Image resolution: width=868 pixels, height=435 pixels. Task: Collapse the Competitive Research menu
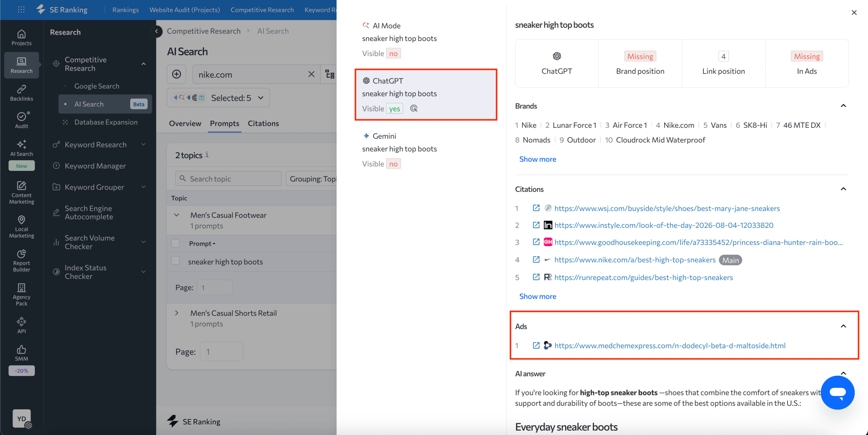point(144,64)
